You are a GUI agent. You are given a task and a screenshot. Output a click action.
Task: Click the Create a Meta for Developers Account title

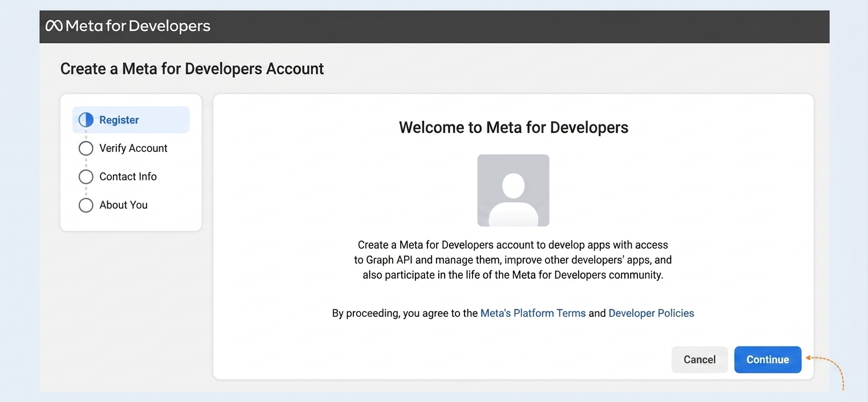(x=192, y=69)
